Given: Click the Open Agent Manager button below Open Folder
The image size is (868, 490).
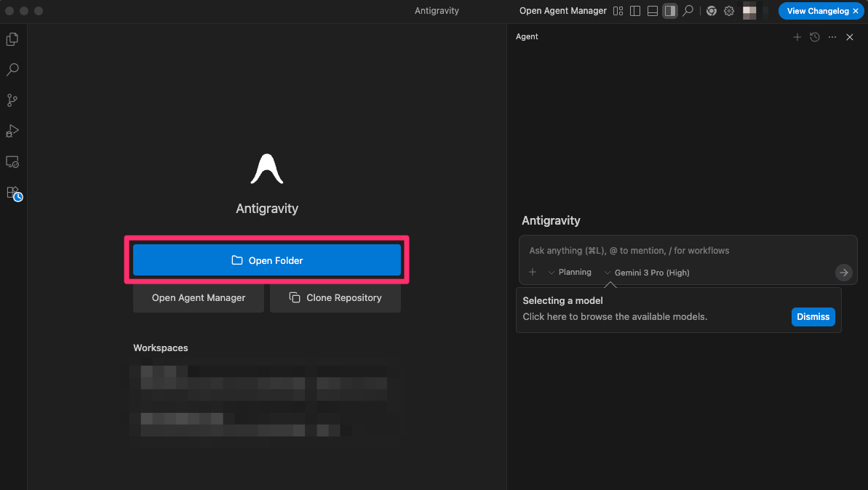Looking at the screenshot, I should point(198,297).
